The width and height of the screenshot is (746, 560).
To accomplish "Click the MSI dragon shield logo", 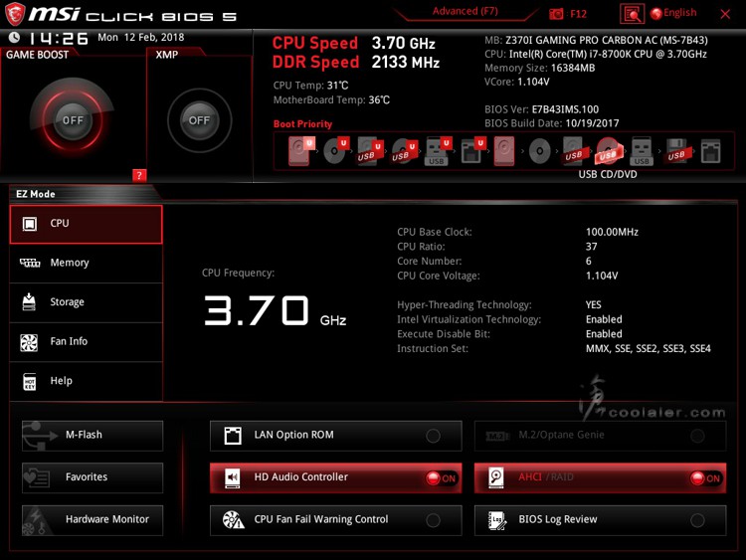I will [14, 14].
